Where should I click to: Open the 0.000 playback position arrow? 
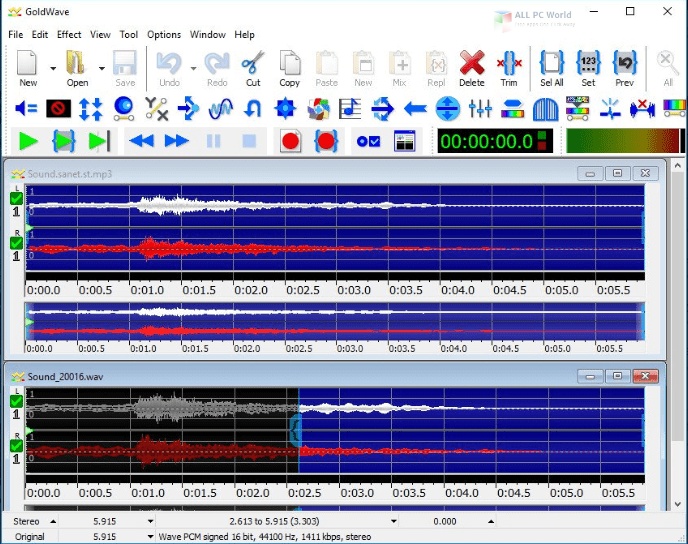coord(491,522)
